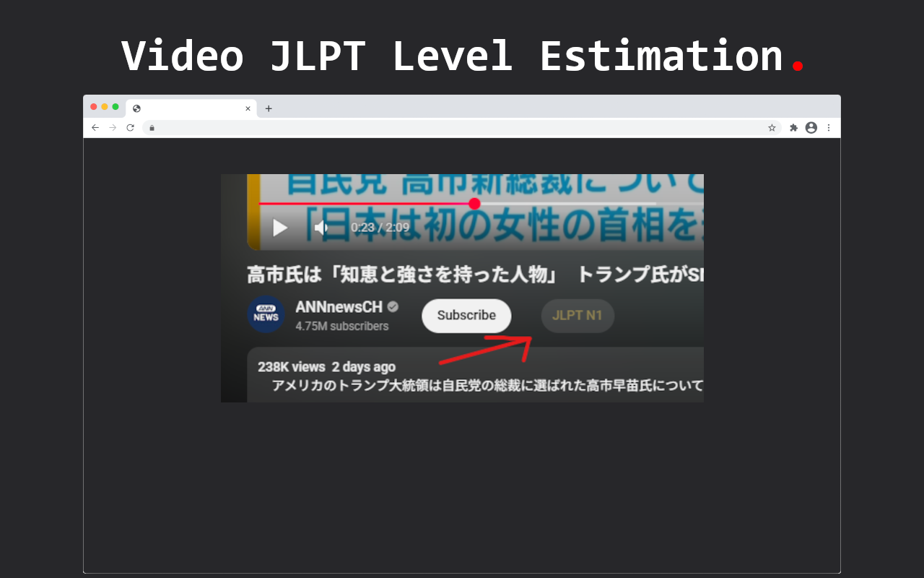Open a new browser tab
Screen dimensions: 924x578
pos(269,108)
